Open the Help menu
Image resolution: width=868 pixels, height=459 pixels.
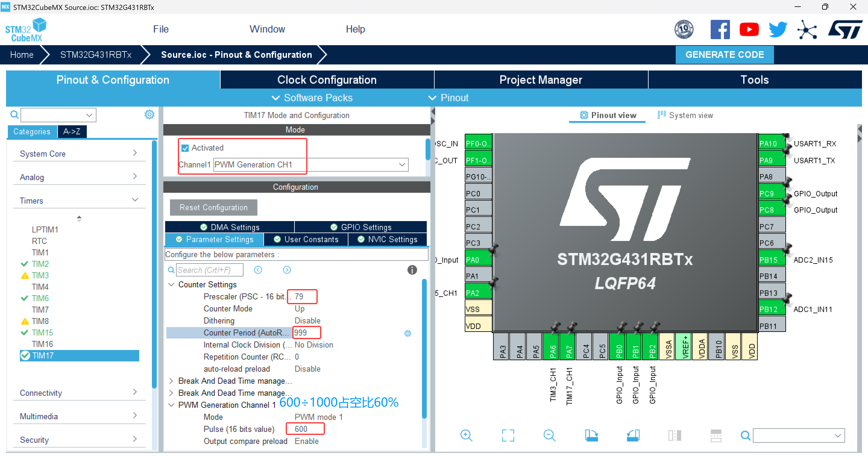[355, 29]
